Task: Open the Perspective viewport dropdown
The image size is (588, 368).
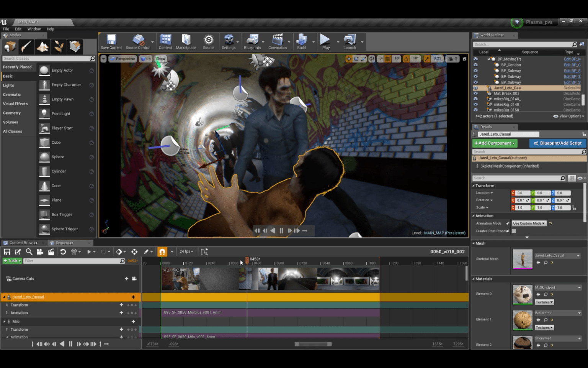Action: click(x=122, y=59)
